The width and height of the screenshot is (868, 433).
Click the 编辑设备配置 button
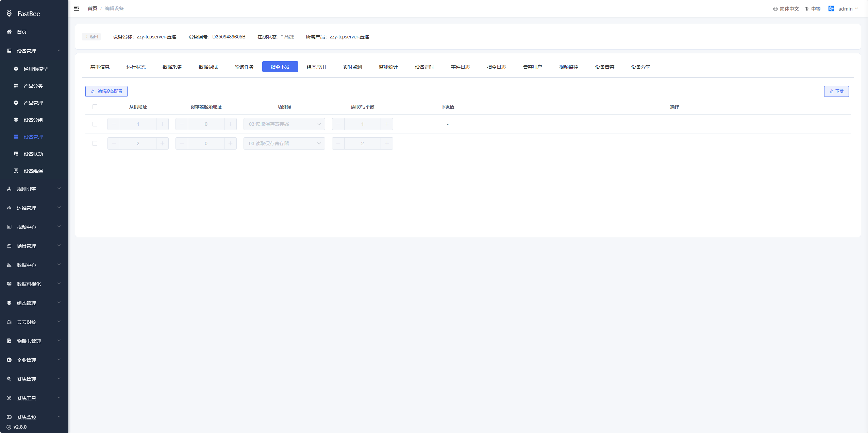[106, 91]
